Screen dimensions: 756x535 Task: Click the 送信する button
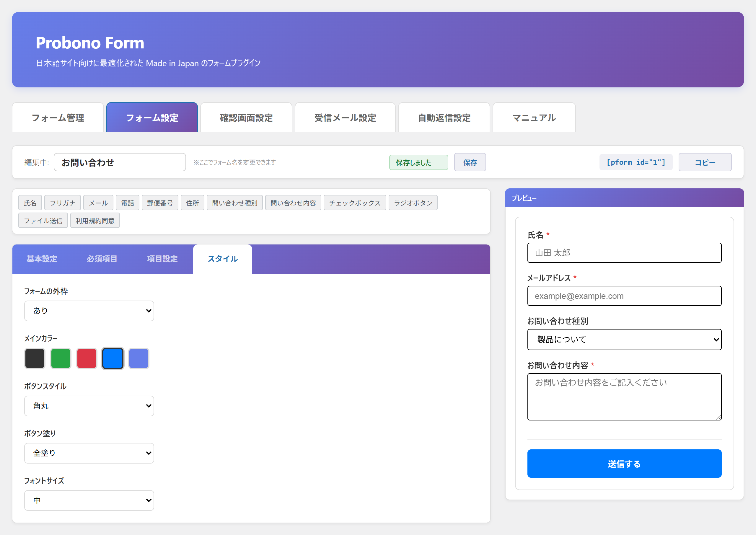click(x=624, y=464)
